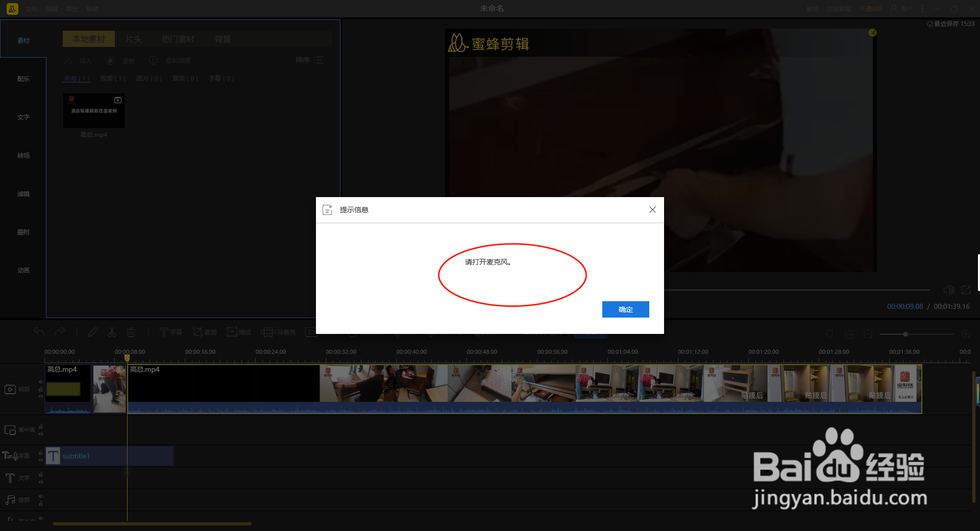Lock the 画中画 track
The image size is (980, 531).
tap(41, 427)
